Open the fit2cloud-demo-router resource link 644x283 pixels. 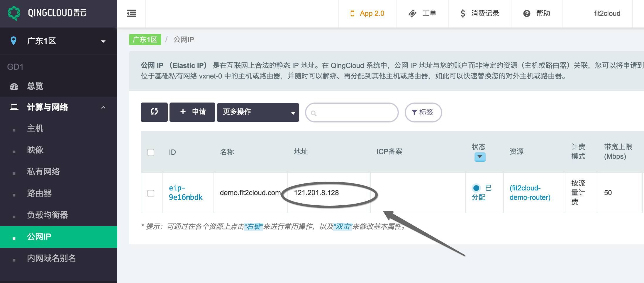coord(530,192)
